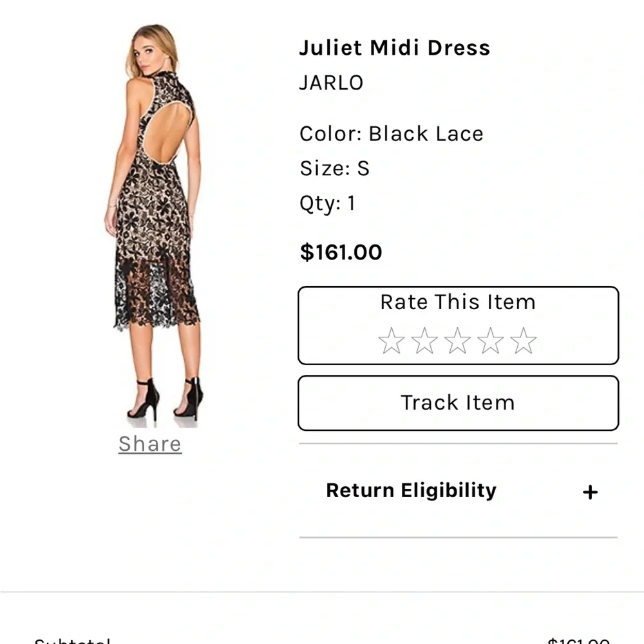The image size is (644, 644).
Task: Open the Juliet Midi Dress product page
Action: 395,48
